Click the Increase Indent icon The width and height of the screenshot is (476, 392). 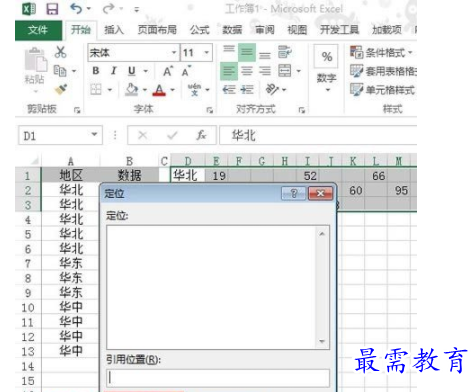(x=247, y=89)
